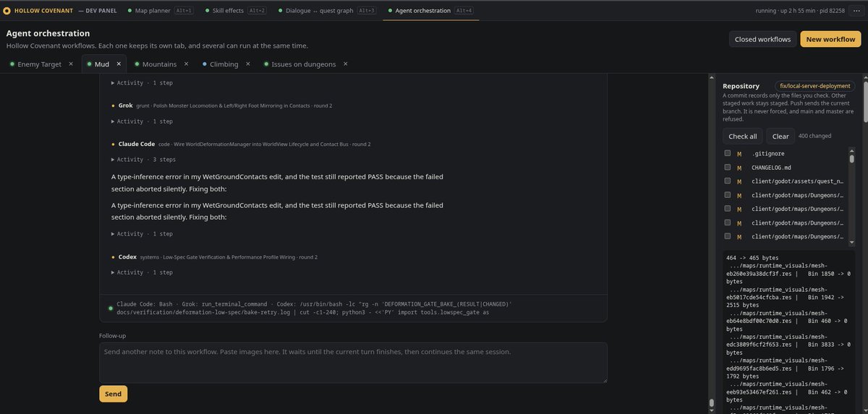Click the green running dot beside command log

click(x=110, y=309)
